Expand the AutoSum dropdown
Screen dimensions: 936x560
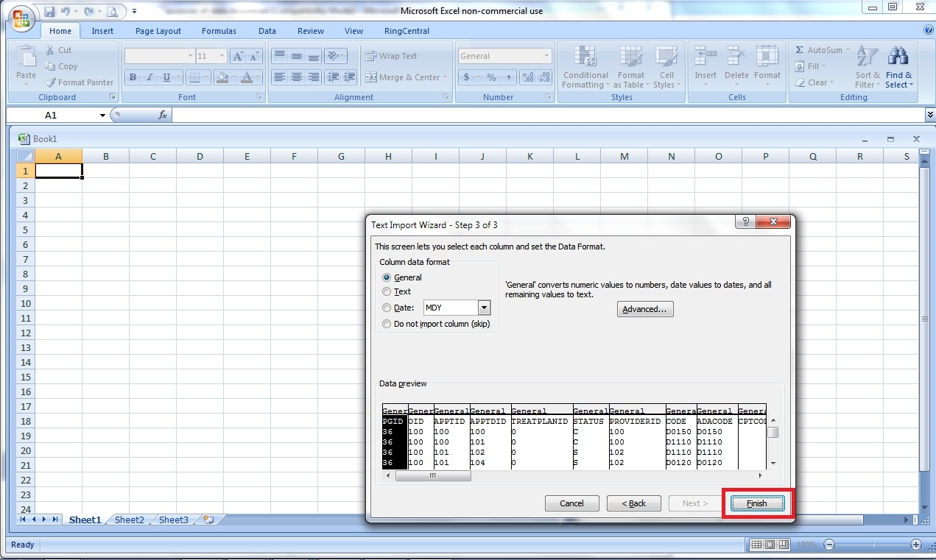click(x=847, y=50)
